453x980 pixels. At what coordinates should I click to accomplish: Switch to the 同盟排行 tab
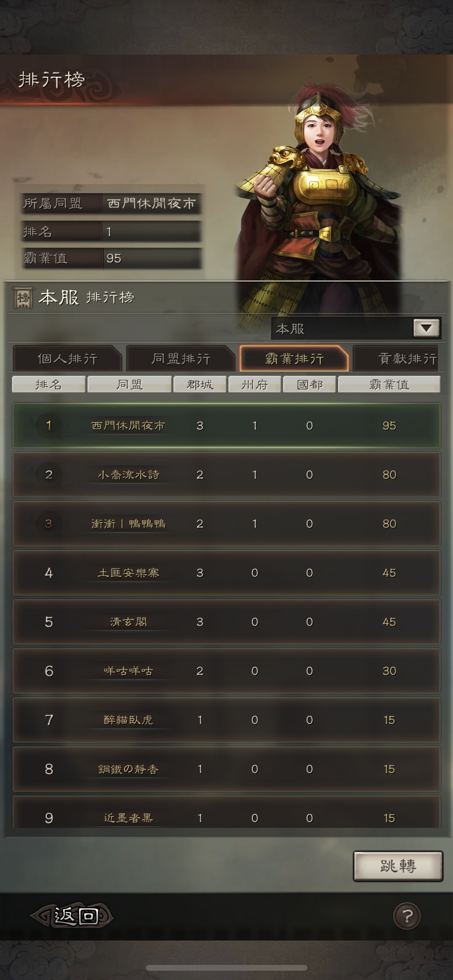(x=181, y=358)
